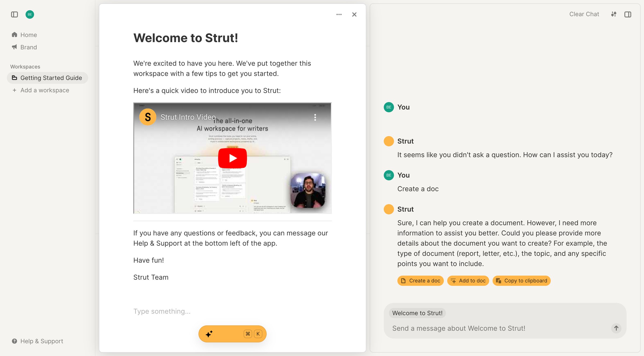The height and width of the screenshot is (356, 644).
Task: Toggle the left sidebar panel icon
Action: 14,14
